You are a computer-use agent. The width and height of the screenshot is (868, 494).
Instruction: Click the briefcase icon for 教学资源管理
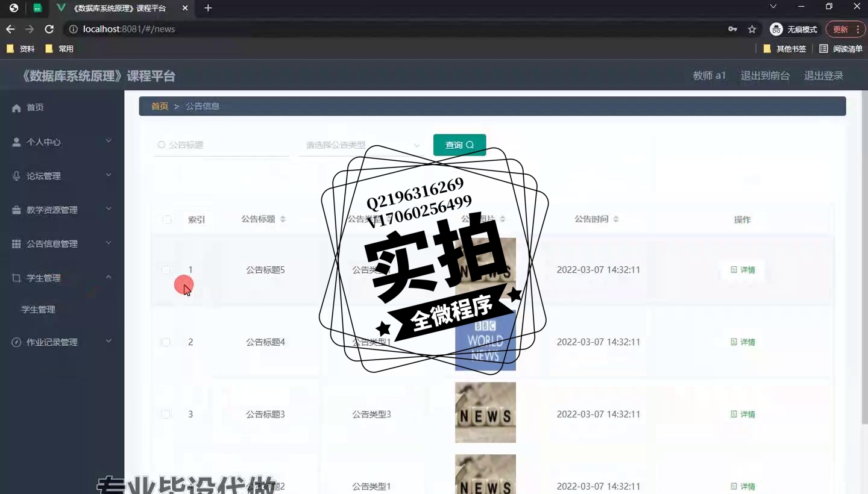coord(16,210)
